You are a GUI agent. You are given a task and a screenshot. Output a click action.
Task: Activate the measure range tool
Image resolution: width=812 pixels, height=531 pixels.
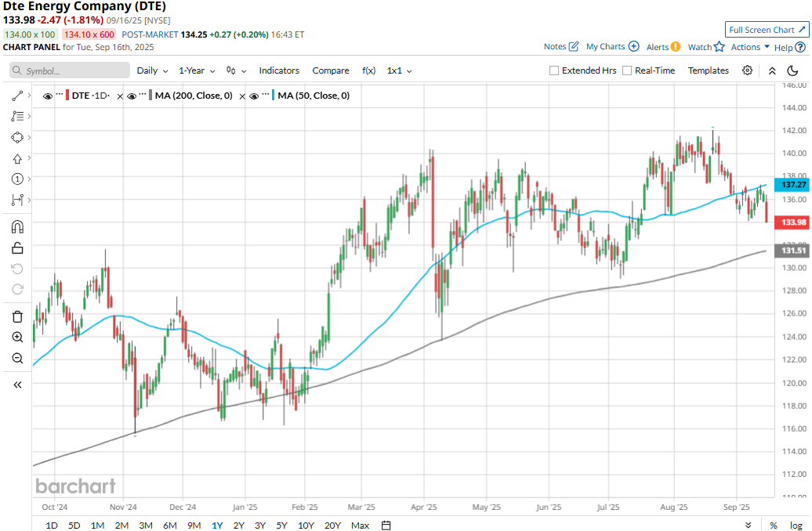pos(17,200)
